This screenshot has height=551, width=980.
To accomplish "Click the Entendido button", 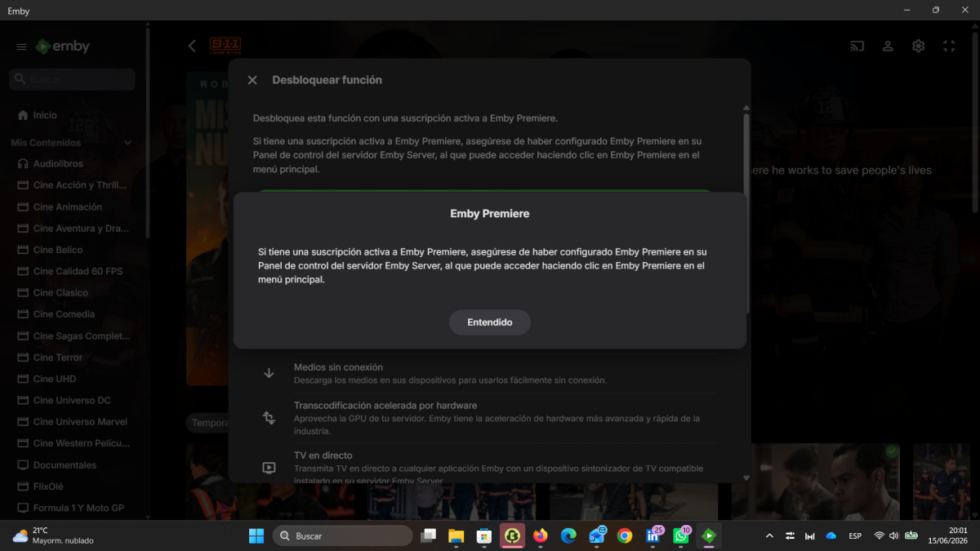I will (490, 322).
